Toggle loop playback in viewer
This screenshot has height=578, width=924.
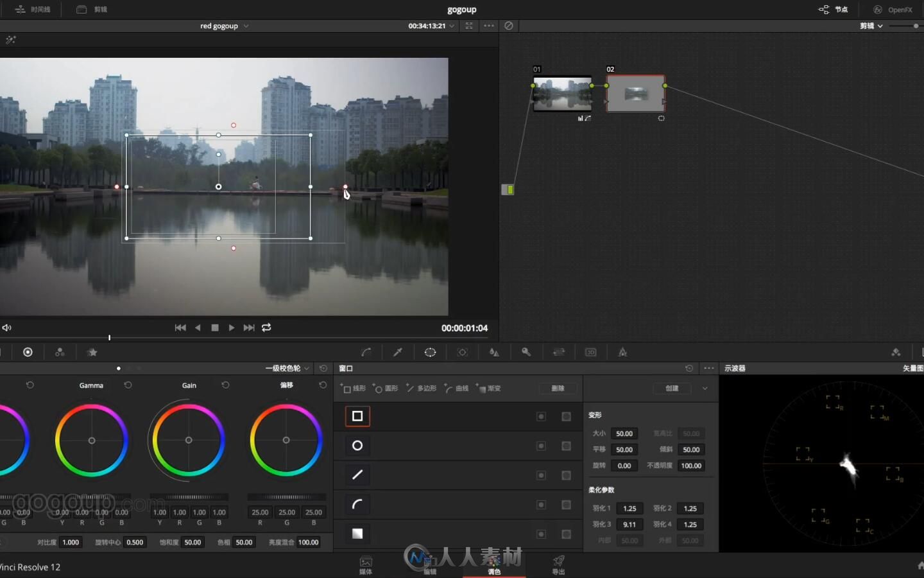266,328
